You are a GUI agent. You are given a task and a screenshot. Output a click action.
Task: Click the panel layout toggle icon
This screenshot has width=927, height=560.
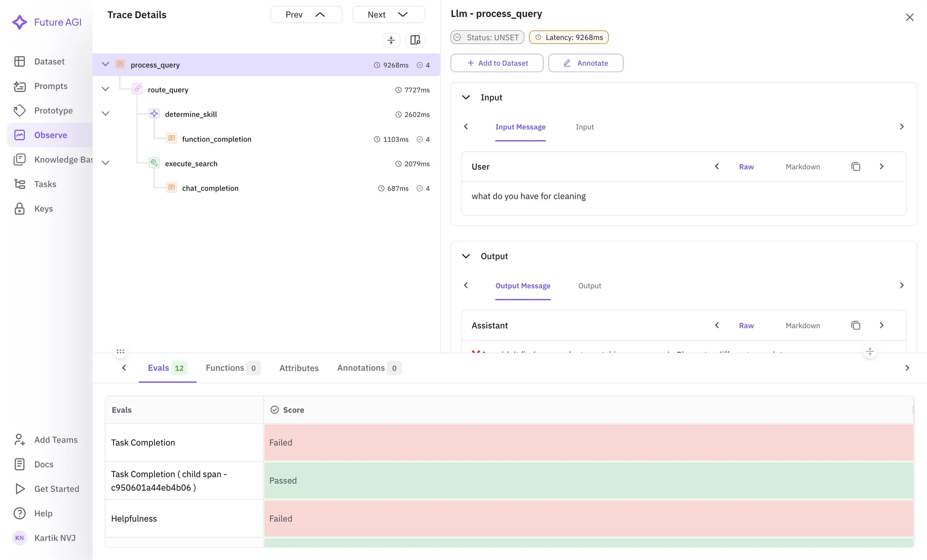pos(415,40)
